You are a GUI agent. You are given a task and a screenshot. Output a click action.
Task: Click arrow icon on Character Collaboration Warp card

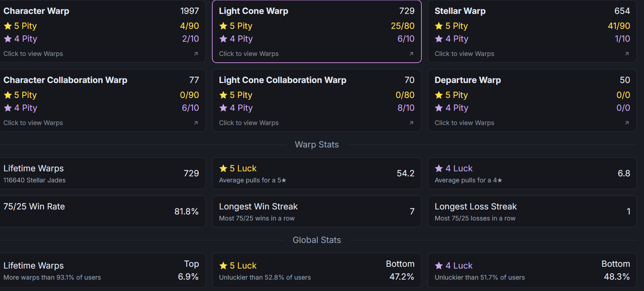(x=196, y=123)
